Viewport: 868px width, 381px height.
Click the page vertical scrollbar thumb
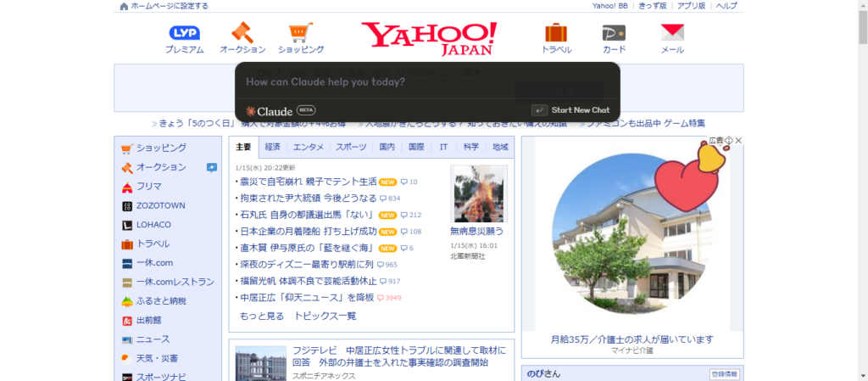coord(863,26)
